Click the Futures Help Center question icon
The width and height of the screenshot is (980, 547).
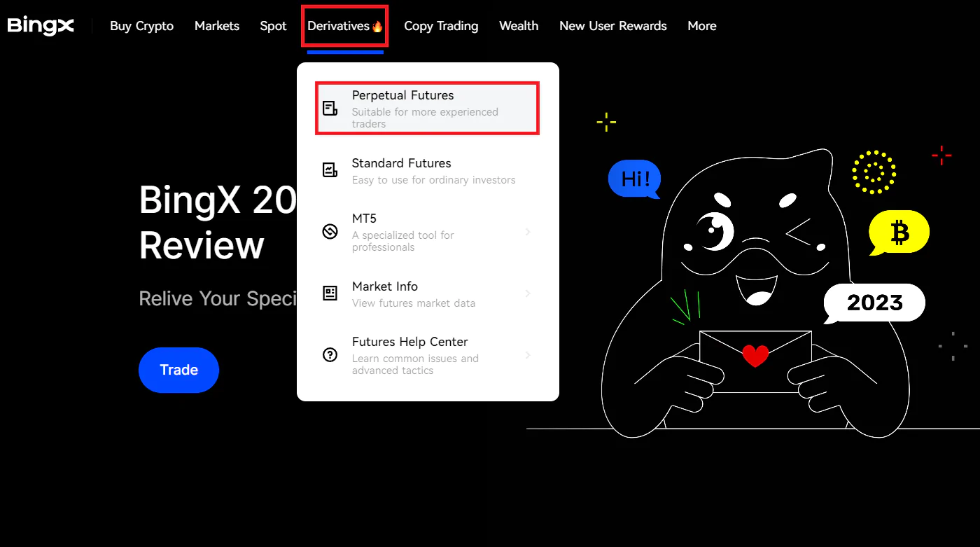point(330,354)
